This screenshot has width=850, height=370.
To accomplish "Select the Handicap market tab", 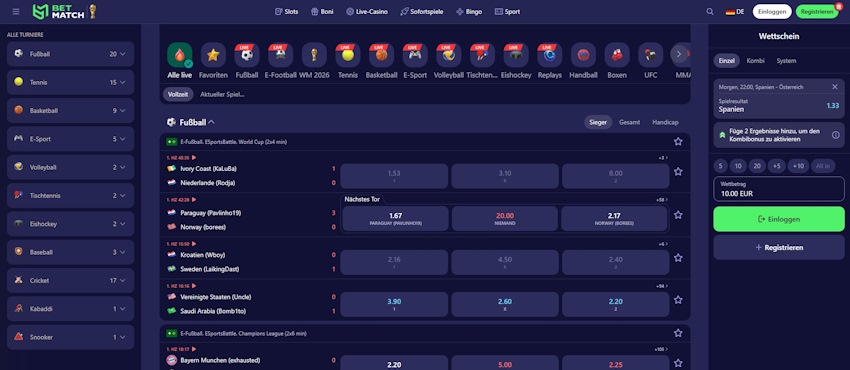I will [x=665, y=122].
